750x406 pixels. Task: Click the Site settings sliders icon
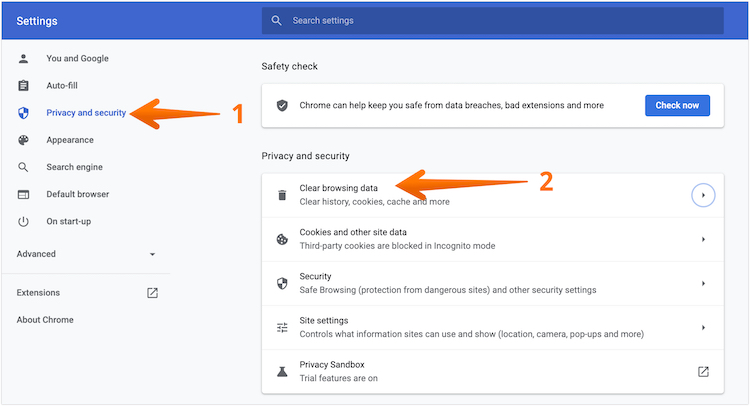(x=282, y=327)
